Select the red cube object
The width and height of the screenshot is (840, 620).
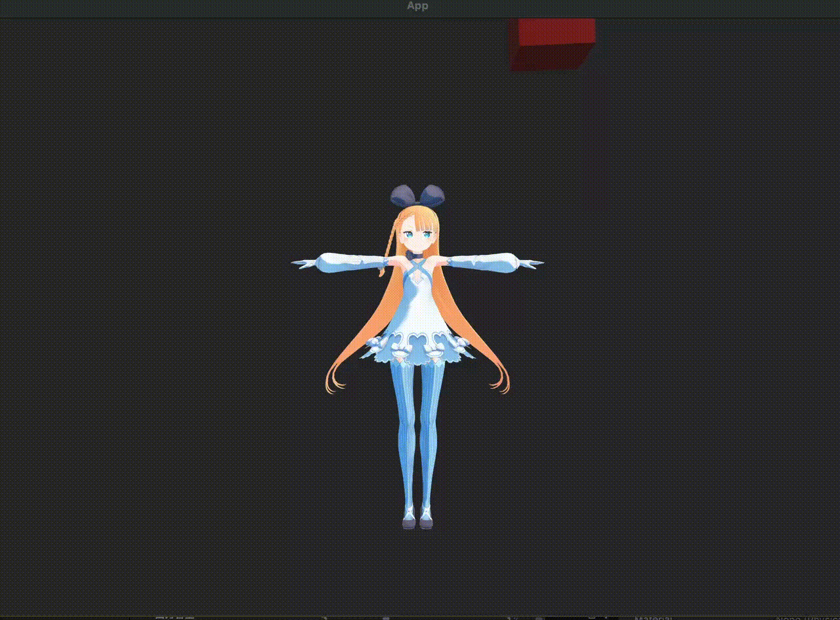point(553,44)
